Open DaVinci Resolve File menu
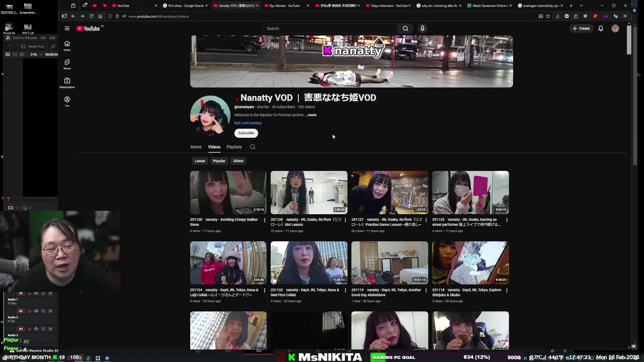644x362 pixels. [x=43, y=38]
